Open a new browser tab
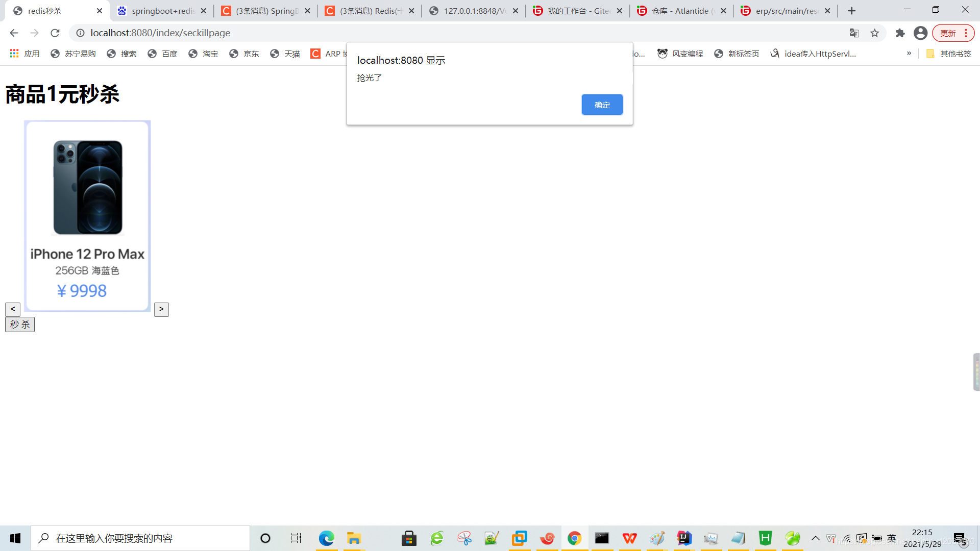 [851, 11]
